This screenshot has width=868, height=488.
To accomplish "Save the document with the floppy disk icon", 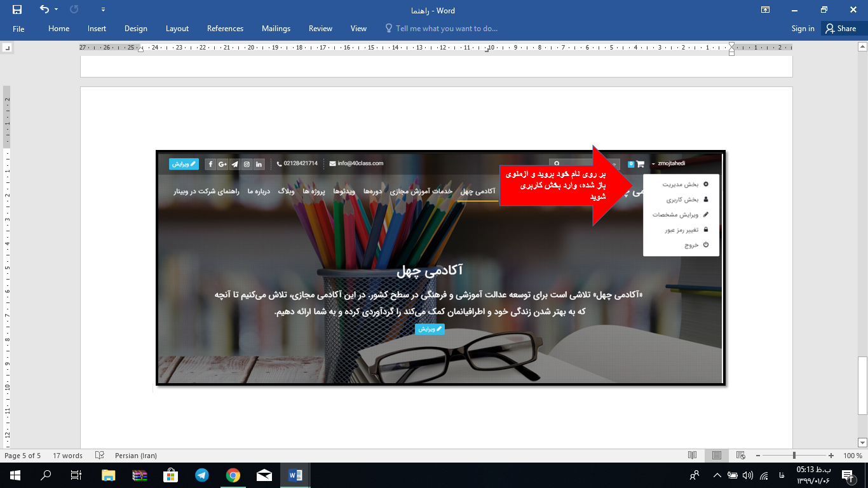I will 17,10.
